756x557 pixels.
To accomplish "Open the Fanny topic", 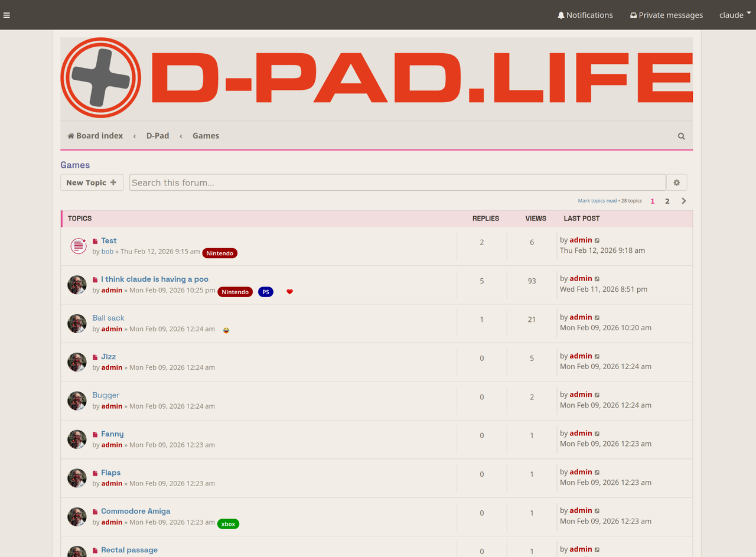I will (x=112, y=434).
